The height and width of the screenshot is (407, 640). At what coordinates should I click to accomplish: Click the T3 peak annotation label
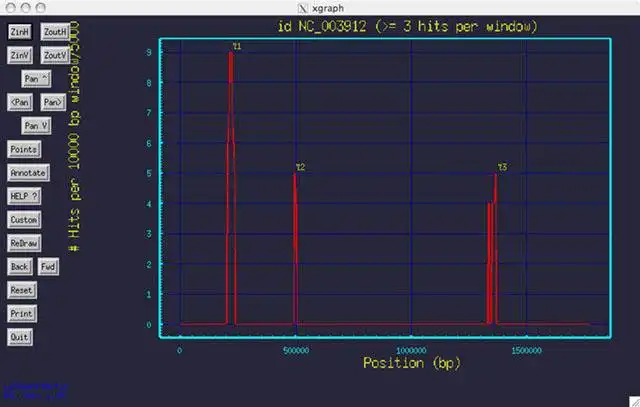pos(502,167)
